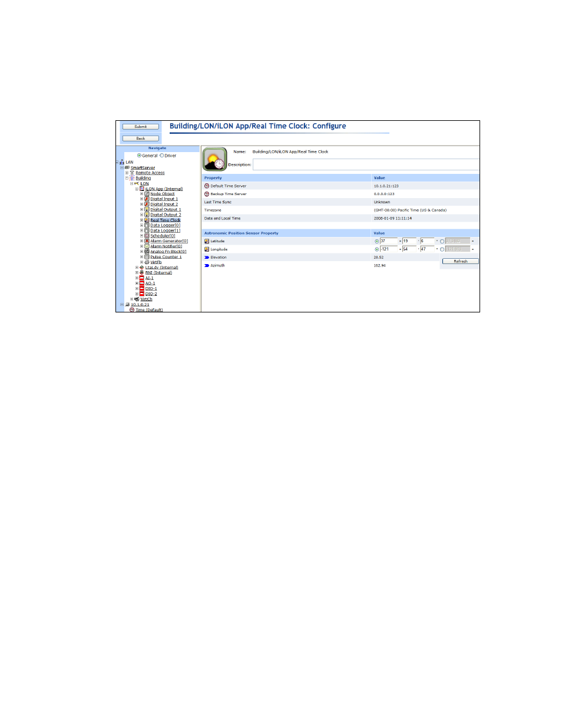Open the 10.1.0.21 host link
This screenshot has height=728, width=562.
pos(140,305)
